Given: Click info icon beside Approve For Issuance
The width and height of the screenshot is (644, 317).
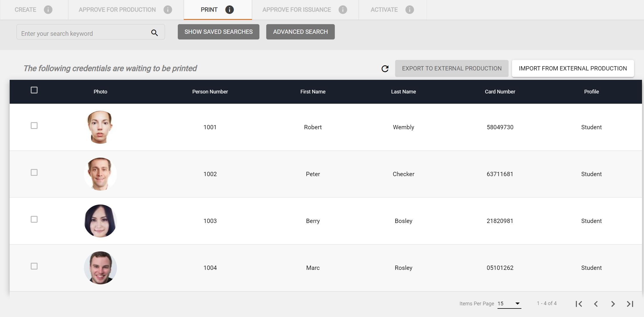Looking at the screenshot, I should (x=343, y=10).
